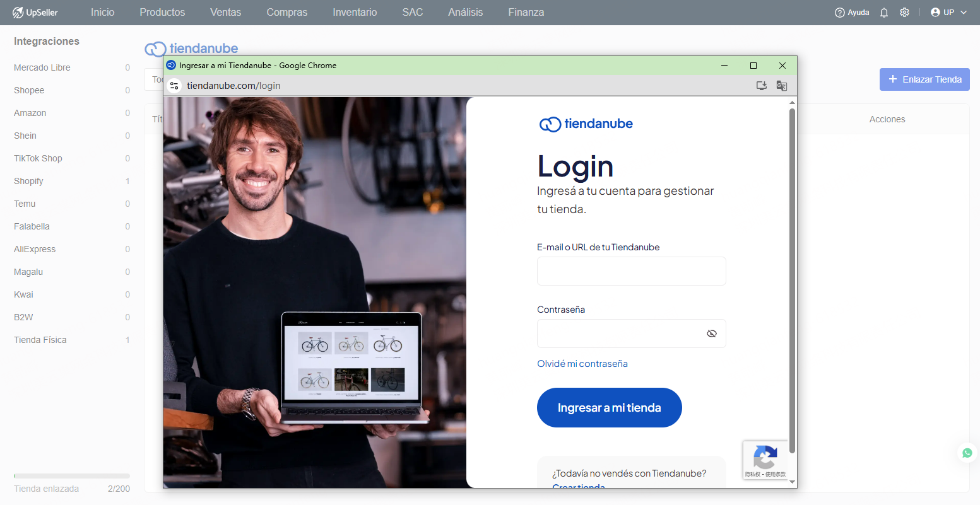The image size is (980, 505).
Task: Click the UpSeller logo
Action: [x=35, y=13]
